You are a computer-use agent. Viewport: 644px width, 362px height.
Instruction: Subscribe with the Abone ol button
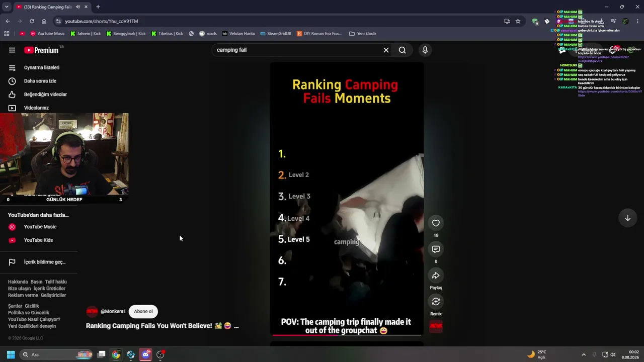[x=143, y=311]
